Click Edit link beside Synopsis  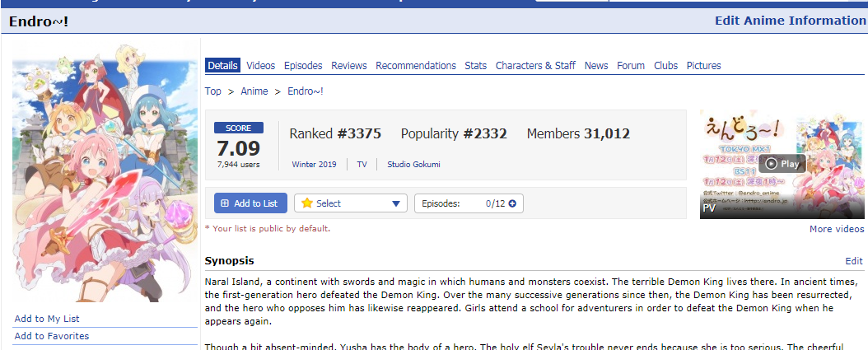coord(854,261)
